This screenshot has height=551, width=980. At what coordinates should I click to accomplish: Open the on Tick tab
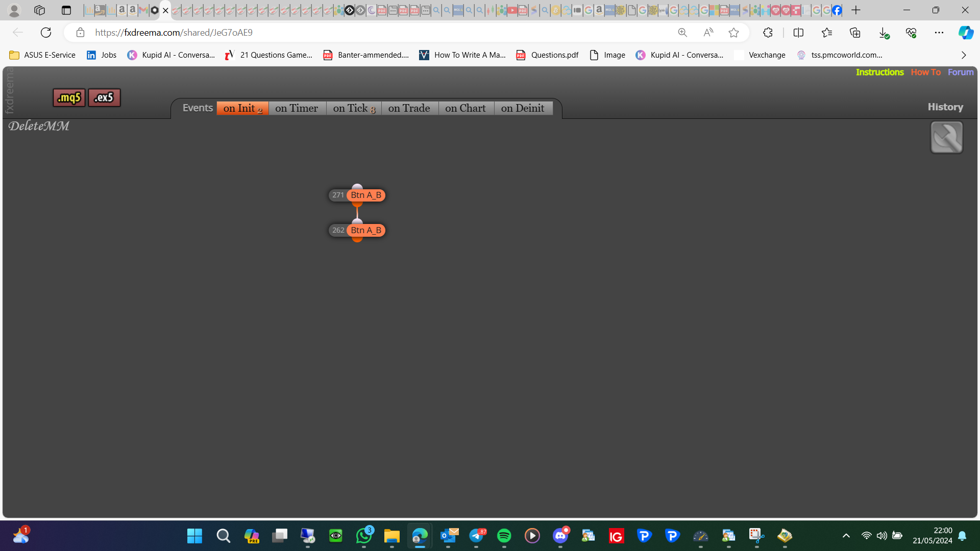coord(354,108)
